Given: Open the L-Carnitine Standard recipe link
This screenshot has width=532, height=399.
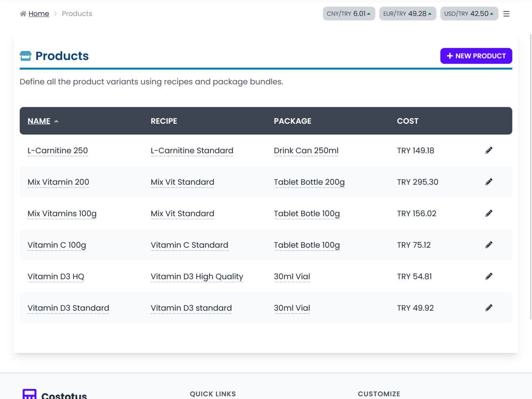Looking at the screenshot, I should click(192, 151).
